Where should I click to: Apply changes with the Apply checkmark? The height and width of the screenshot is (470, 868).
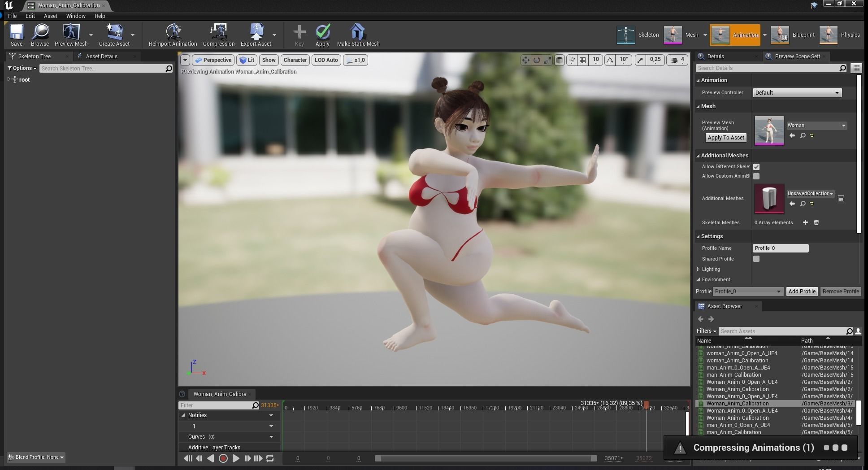(x=322, y=35)
